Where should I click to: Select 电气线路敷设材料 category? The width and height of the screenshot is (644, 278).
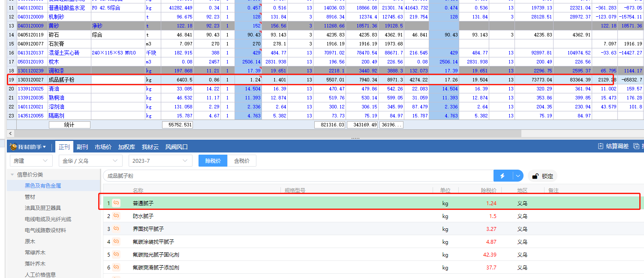(x=45, y=230)
